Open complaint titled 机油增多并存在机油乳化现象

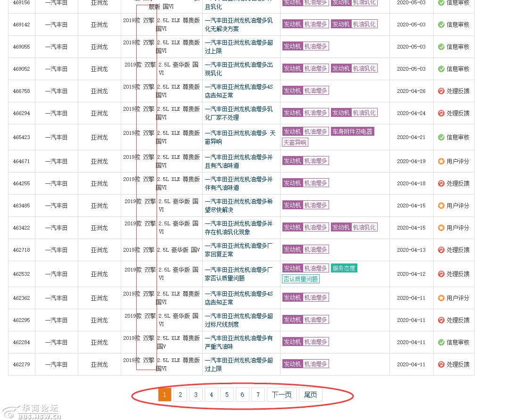[239, 228]
